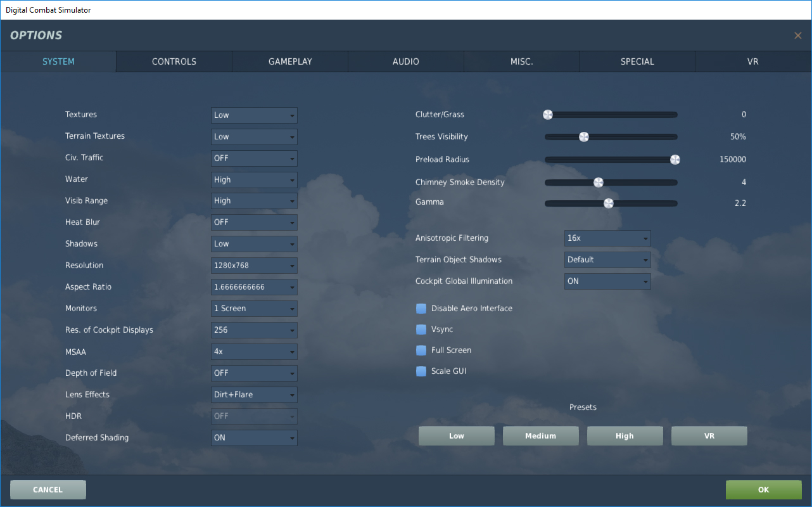The height and width of the screenshot is (507, 812).
Task: Close the Options dialog with the X icon
Action: (x=798, y=35)
